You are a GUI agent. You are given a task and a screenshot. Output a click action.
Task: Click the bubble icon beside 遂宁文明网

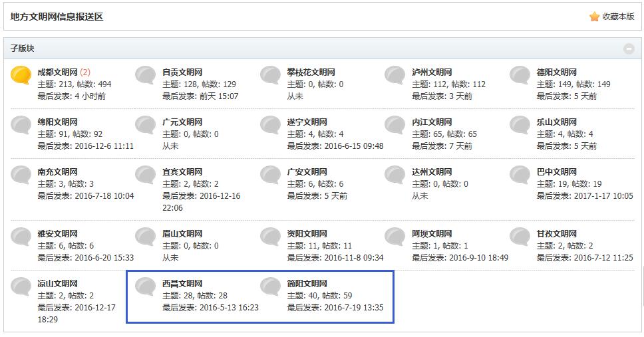[x=270, y=125]
